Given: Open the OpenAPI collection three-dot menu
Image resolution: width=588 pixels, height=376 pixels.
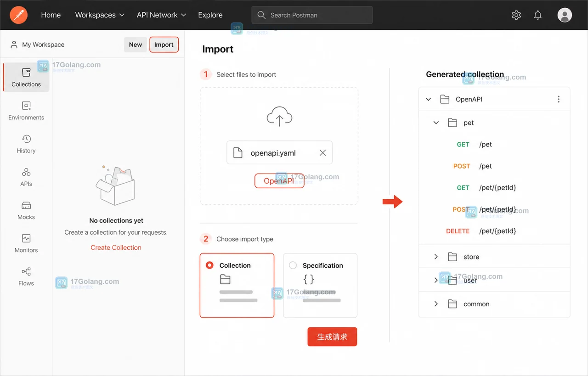Looking at the screenshot, I should click(559, 99).
